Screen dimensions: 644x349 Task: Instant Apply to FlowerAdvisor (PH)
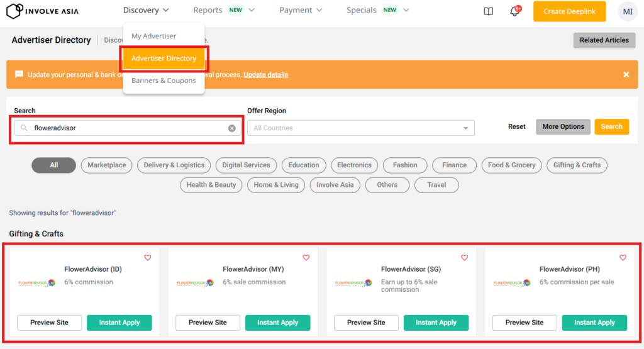coord(594,323)
